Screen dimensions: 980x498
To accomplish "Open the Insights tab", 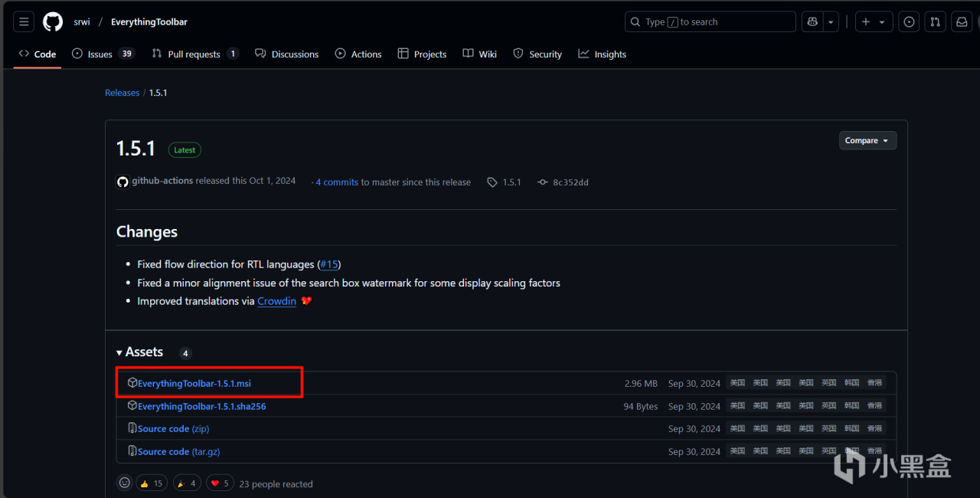I will coord(603,54).
